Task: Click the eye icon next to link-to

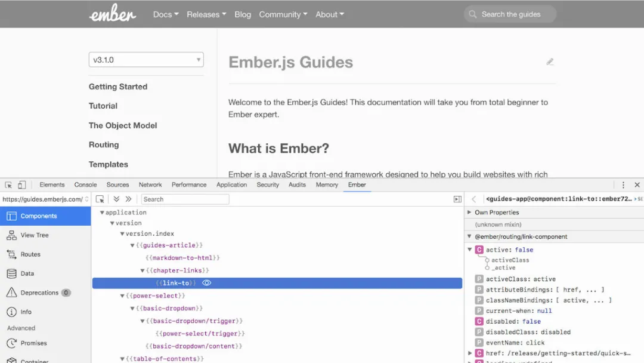Action: pyautogui.click(x=207, y=283)
